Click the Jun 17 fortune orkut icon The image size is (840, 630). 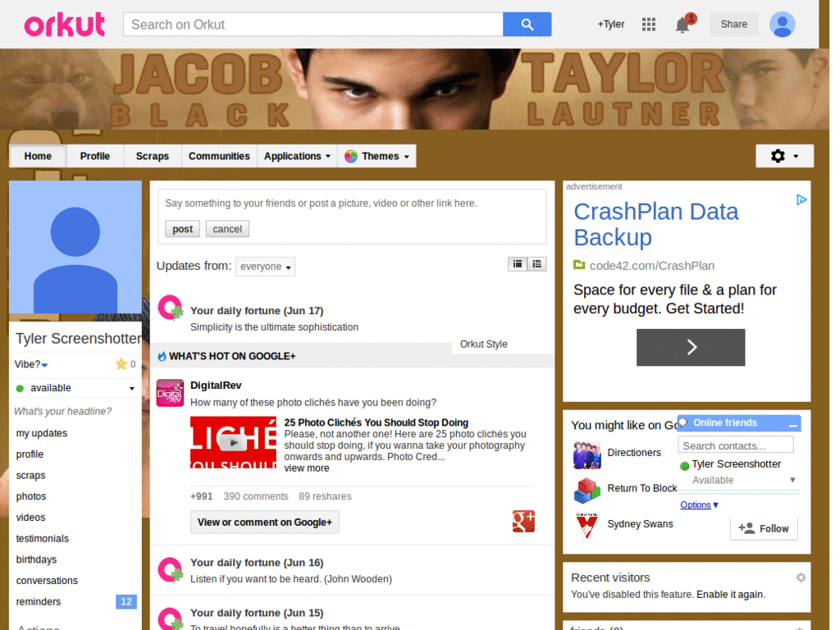(x=171, y=308)
